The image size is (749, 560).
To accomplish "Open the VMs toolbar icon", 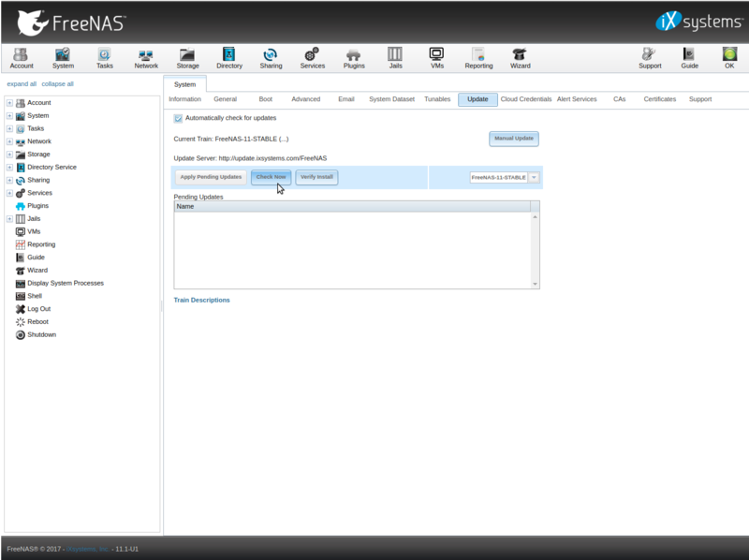I will (x=437, y=58).
